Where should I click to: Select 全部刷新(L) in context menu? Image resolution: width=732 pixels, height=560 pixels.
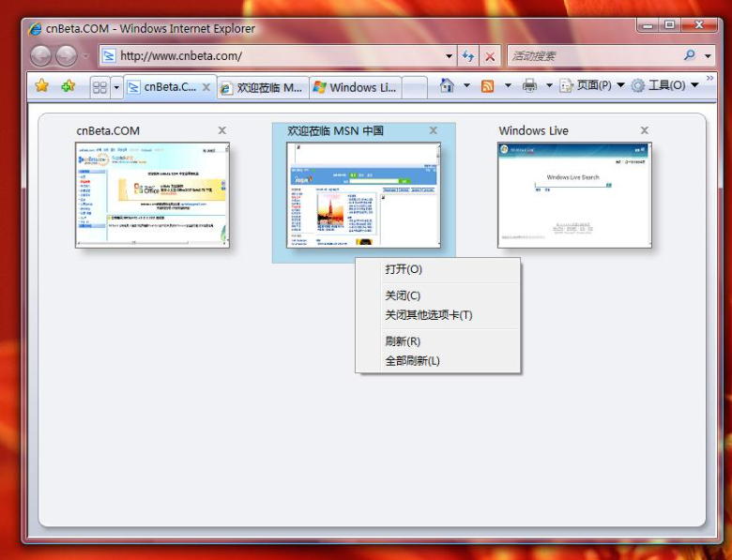[x=438, y=361]
